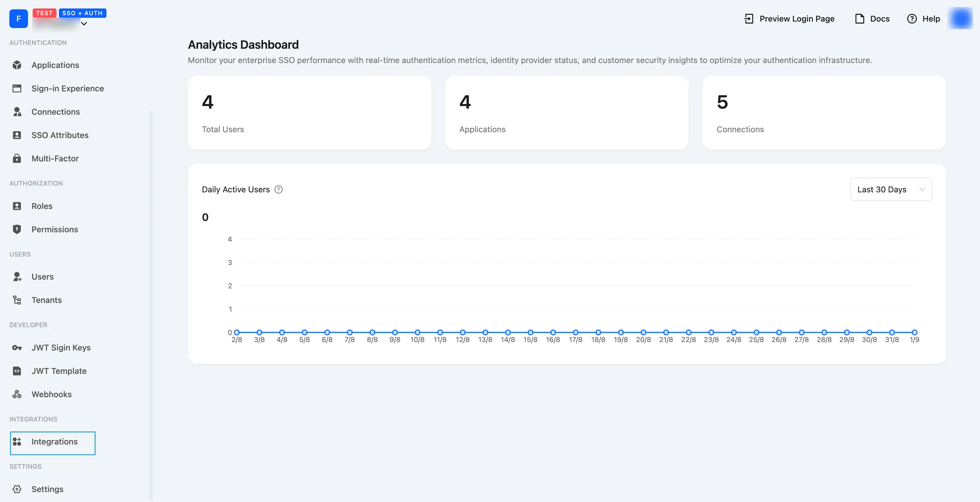Viewport: 980px width, 502px height.
Task: Click the Users person icon
Action: 17,277
